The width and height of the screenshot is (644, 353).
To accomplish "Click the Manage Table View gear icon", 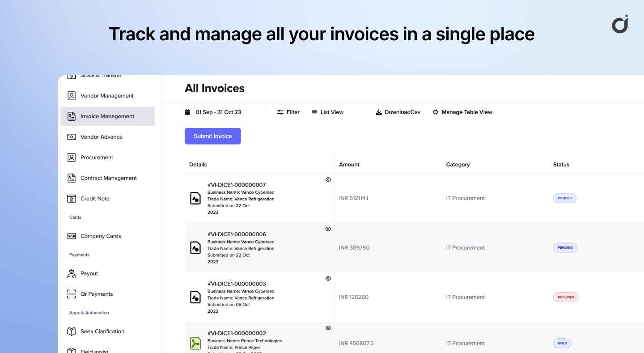I will pos(436,112).
